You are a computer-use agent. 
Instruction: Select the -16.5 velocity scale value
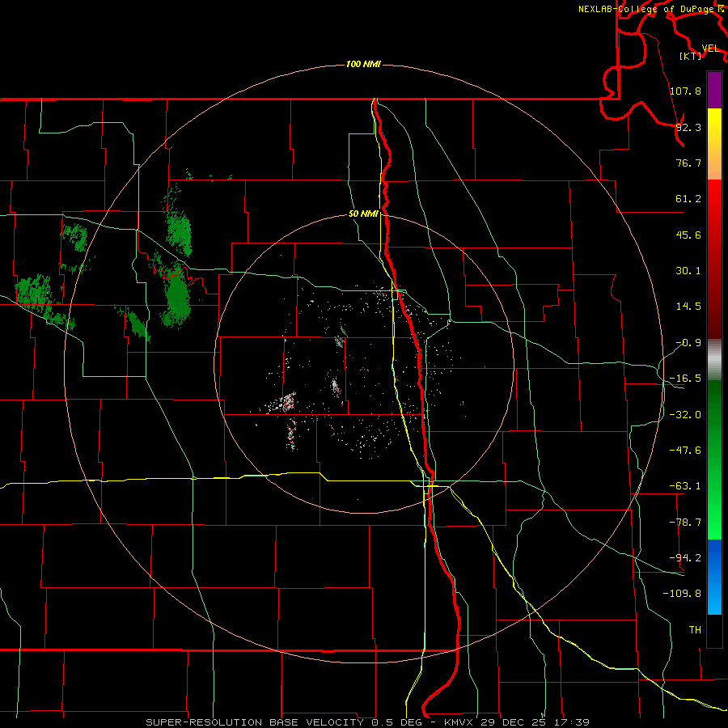685,379
